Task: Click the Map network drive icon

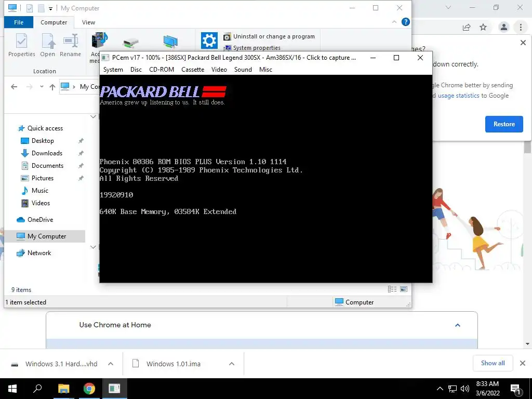Action: 131,43
